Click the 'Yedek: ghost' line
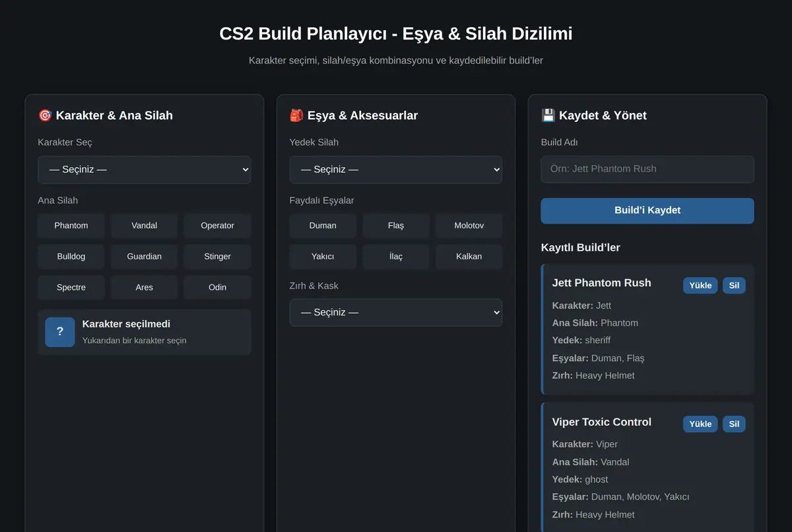Screen dimensions: 792x532 [x=580, y=479]
